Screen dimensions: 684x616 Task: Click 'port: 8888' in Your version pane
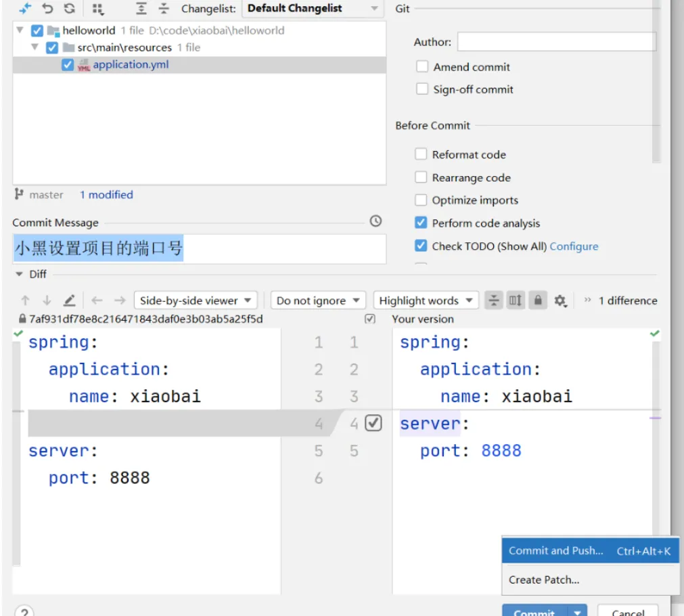[471, 451]
